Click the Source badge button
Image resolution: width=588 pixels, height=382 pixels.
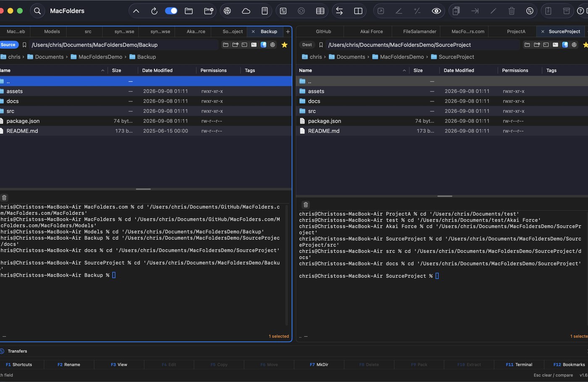8,45
